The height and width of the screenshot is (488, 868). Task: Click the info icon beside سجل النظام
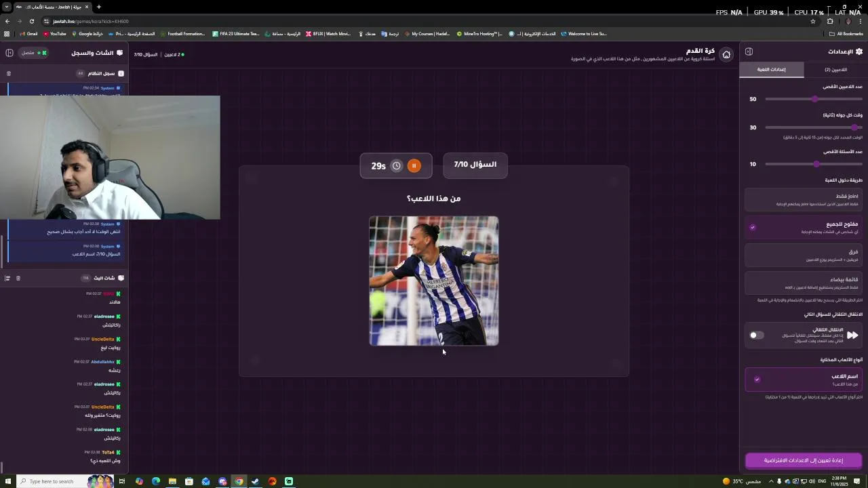coord(121,73)
